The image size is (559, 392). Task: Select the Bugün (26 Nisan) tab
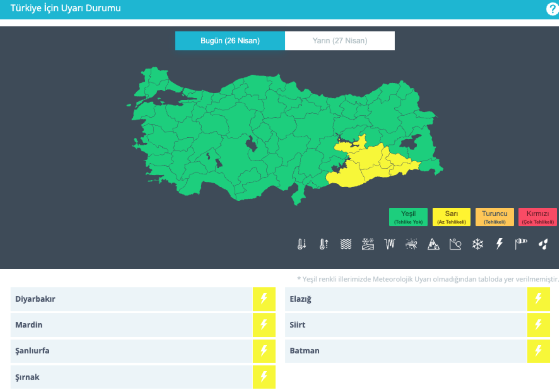click(x=230, y=41)
